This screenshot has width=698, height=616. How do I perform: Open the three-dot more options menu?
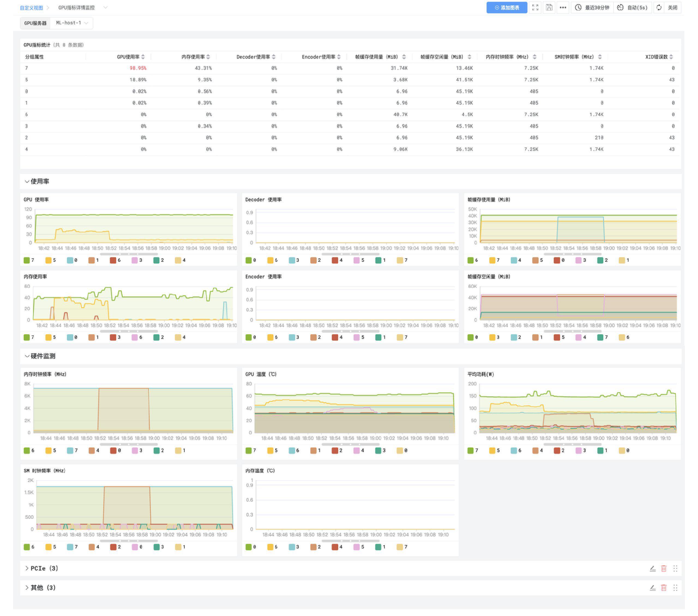click(563, 8)
